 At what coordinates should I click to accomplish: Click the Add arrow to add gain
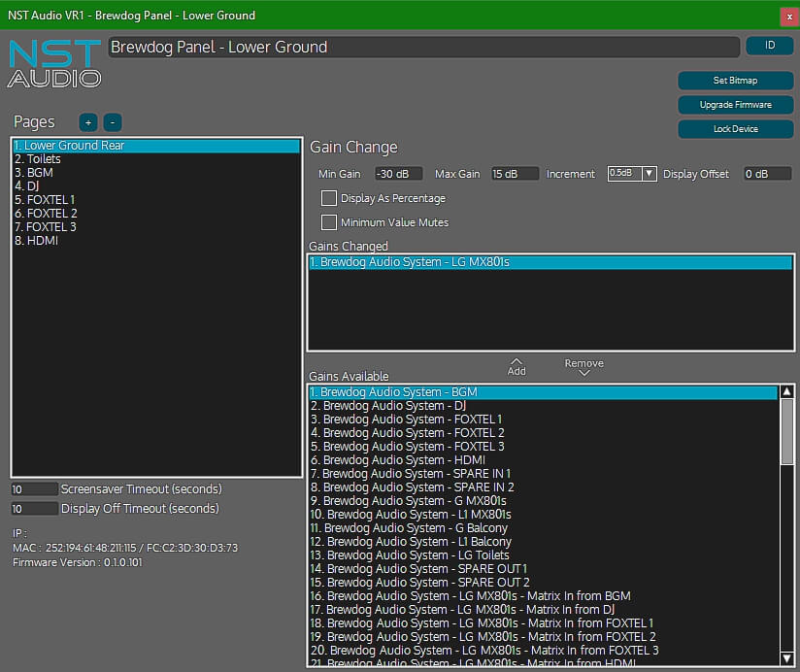517,367
